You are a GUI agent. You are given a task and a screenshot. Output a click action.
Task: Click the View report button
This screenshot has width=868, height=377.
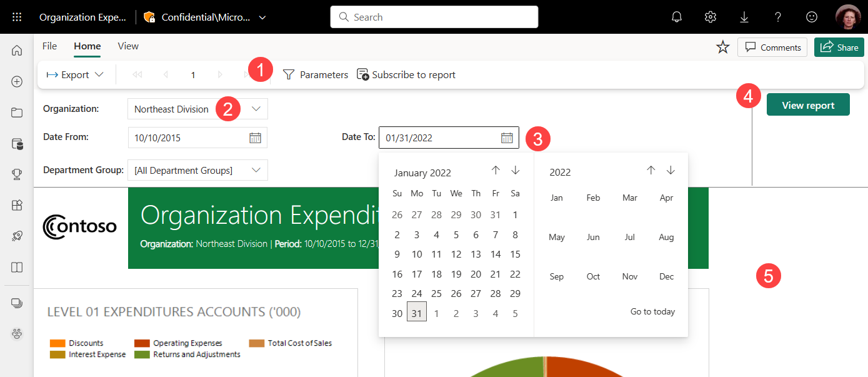pos(808,105)
